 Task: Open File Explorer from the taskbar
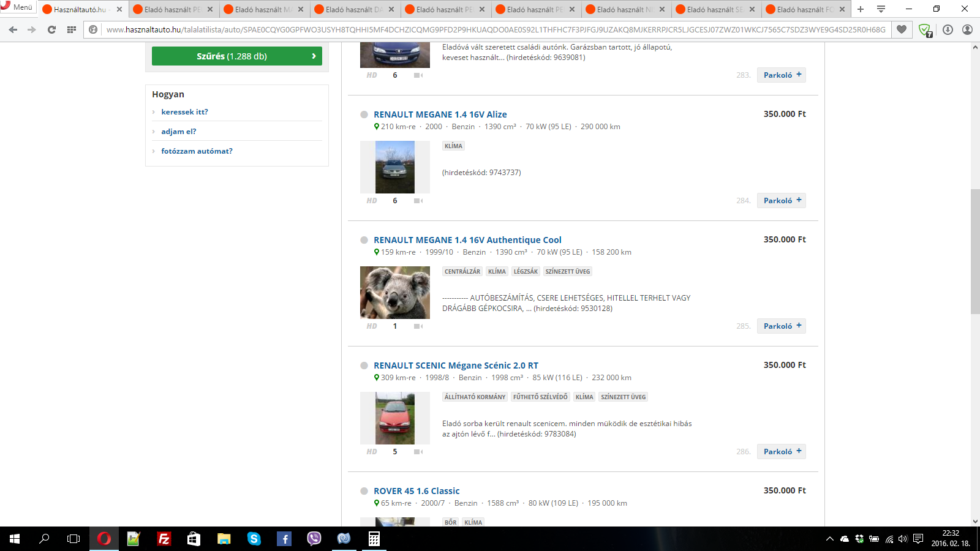224,539
